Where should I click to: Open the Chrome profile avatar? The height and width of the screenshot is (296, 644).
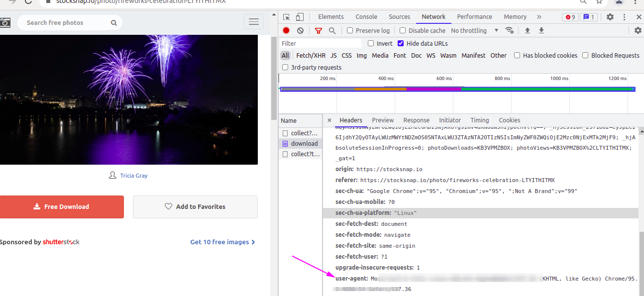618,1
